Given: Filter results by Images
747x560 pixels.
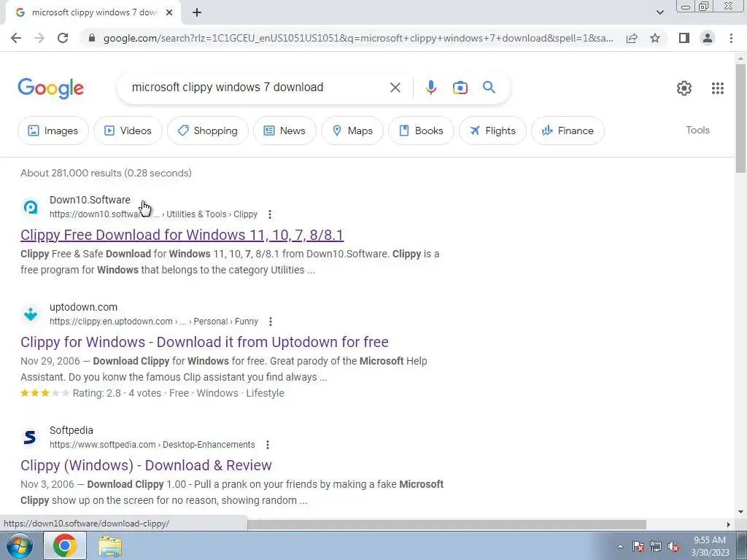Looking at the screenshot, I should pos(53,131).
